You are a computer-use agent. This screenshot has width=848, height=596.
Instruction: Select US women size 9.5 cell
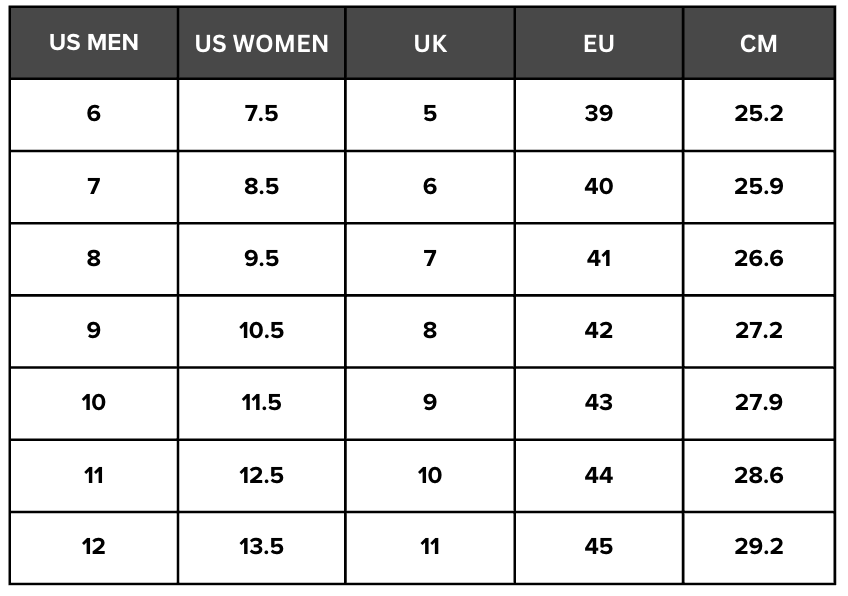[x=262, y=259]
